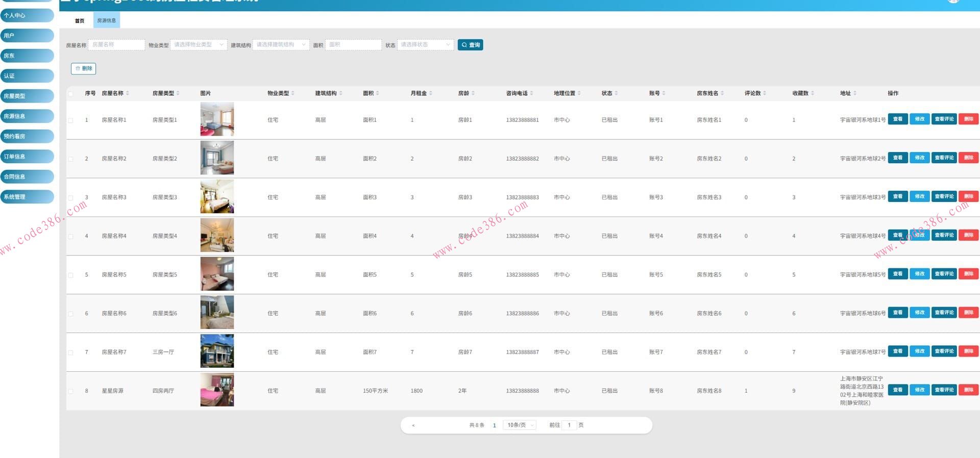Screen dimensions: 980x458
Task: Expand the 建筑结构 filter dropdown
Action: coord(281,45)
